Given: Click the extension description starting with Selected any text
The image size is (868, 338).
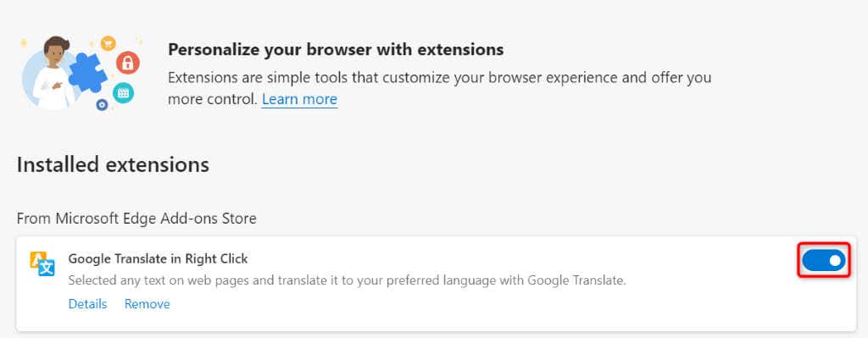Looking at the screenshot, I should (347, 280).
